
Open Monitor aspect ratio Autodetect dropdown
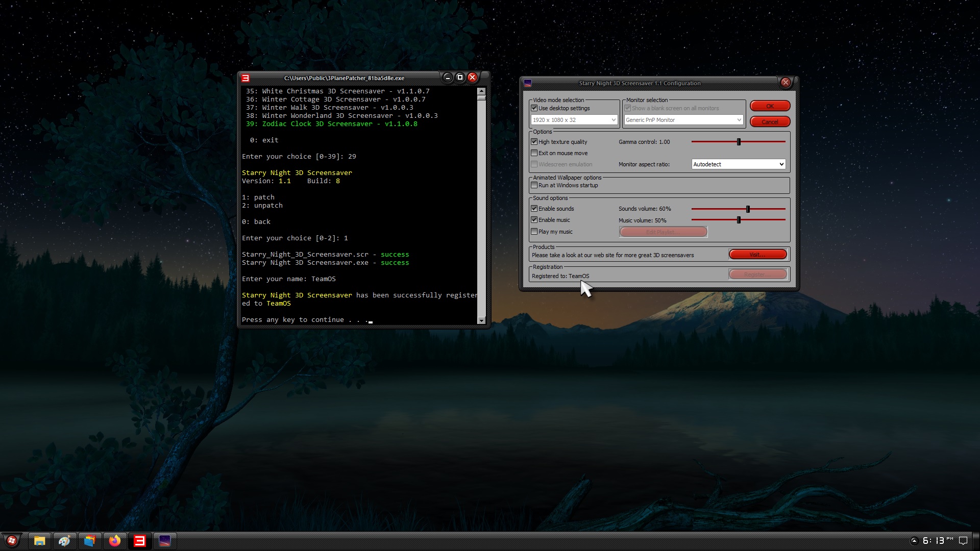tap(739, 164)
